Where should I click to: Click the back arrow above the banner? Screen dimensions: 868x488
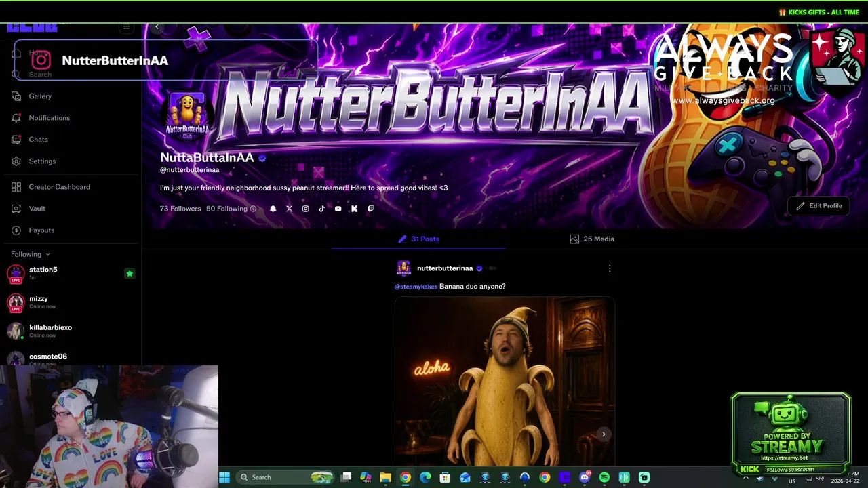pos(157,27)
